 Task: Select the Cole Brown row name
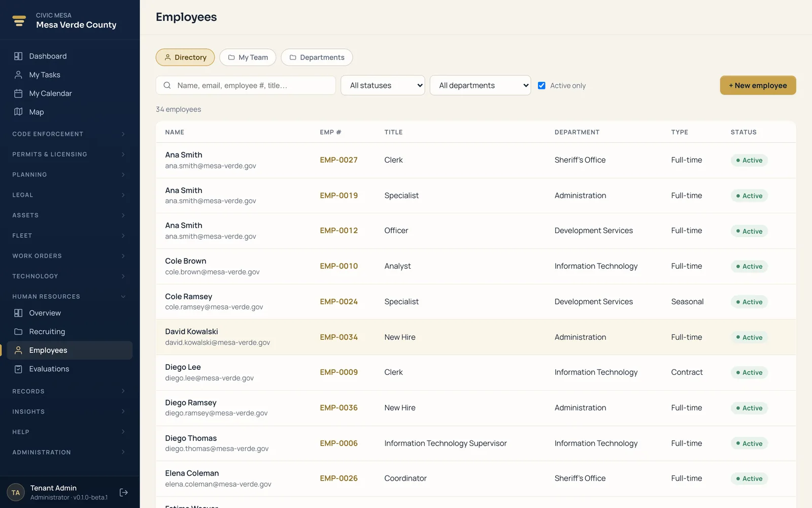185,261
